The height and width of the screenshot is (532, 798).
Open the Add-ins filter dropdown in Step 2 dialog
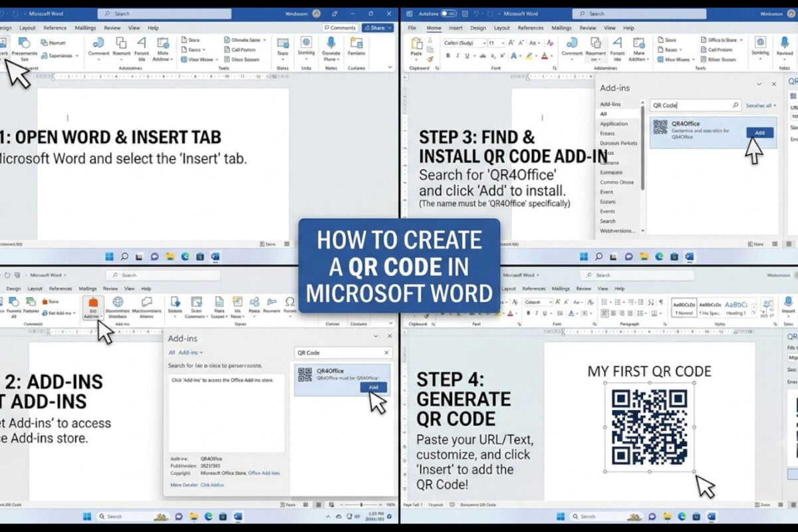pos(190,352)
